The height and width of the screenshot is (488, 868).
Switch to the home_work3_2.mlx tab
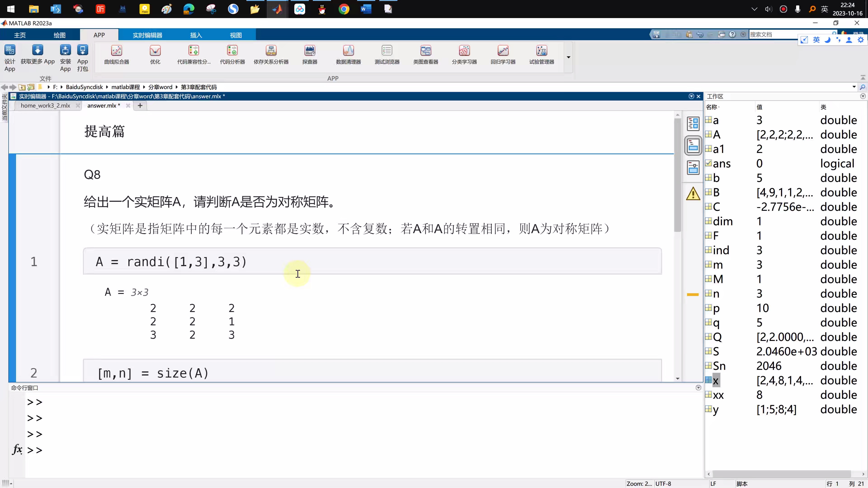(45, 106)
